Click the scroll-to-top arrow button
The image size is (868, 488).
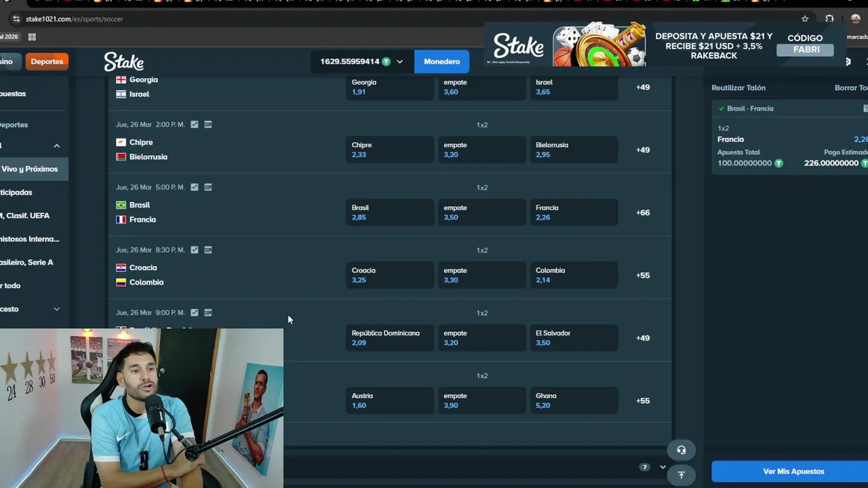(681, 475)
